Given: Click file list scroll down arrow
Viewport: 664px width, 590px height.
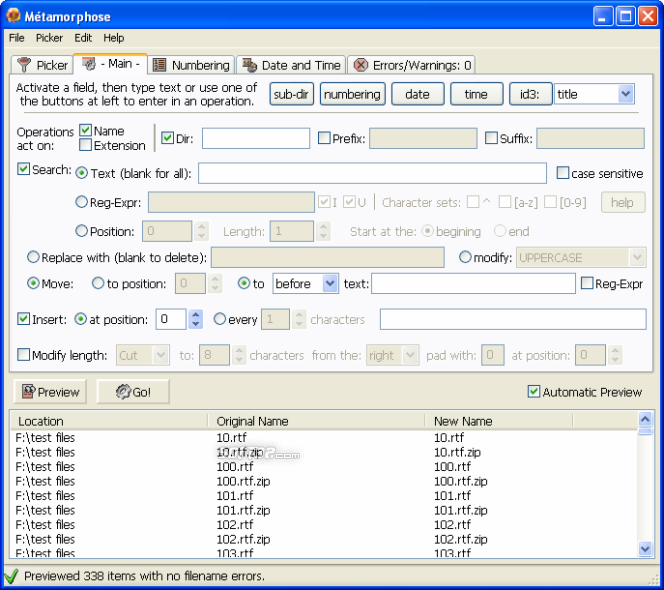Looking at the screenshot, I should (645, 549).
